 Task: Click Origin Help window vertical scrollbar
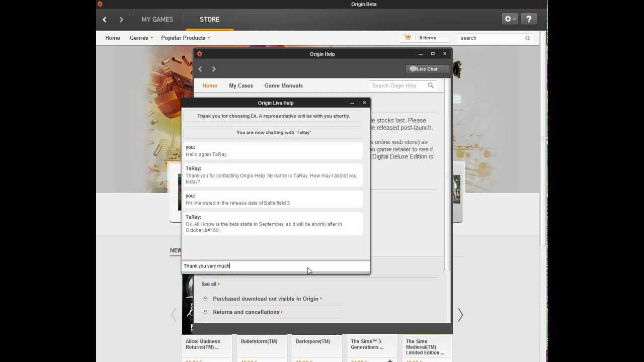[447, 176]
